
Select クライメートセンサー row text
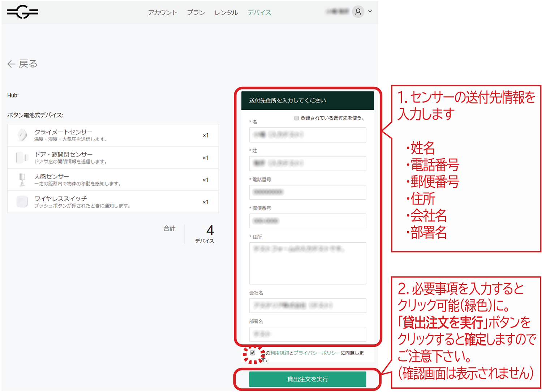[63, 132]
